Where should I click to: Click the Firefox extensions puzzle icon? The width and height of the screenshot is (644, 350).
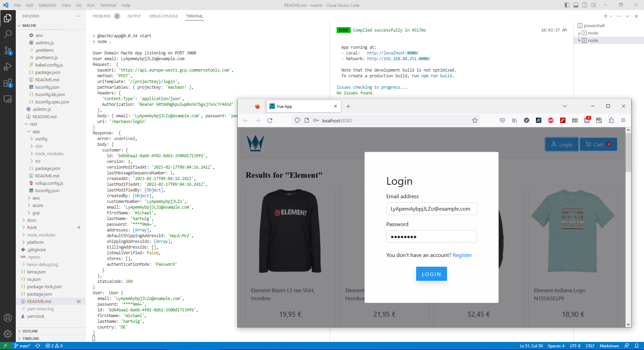tap(611, 120)
